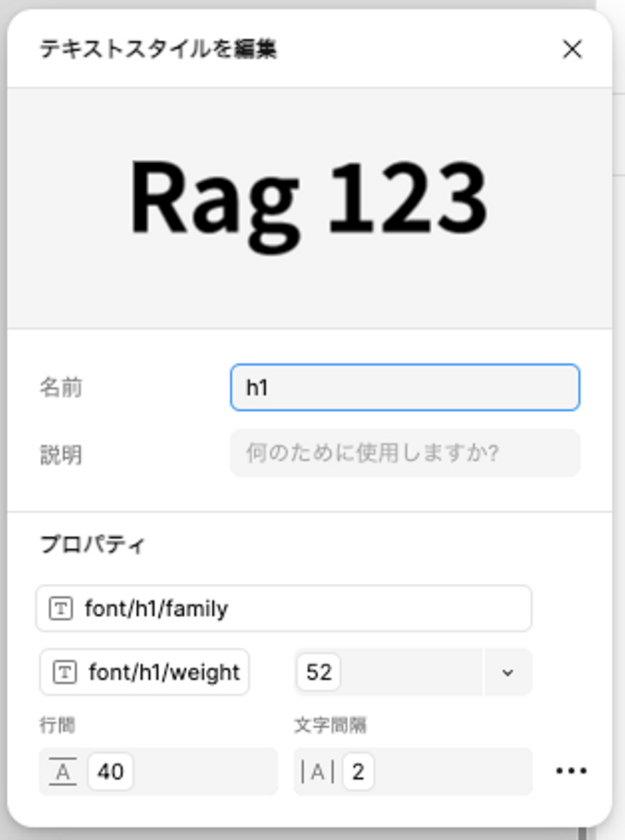Click the name field containing h1
Screen dimensions: 625x840
coord(405,387)
